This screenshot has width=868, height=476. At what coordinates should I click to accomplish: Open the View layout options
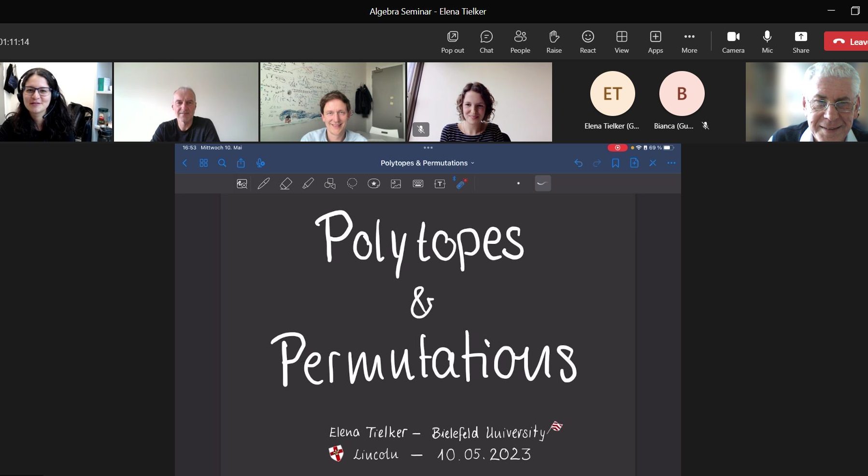621,42
